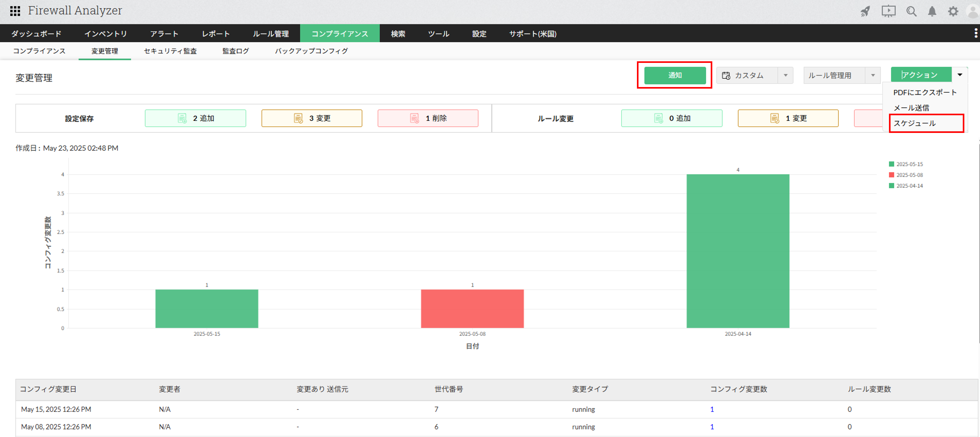Switch to the セキュリティ監査 tab

coord(170,51)
